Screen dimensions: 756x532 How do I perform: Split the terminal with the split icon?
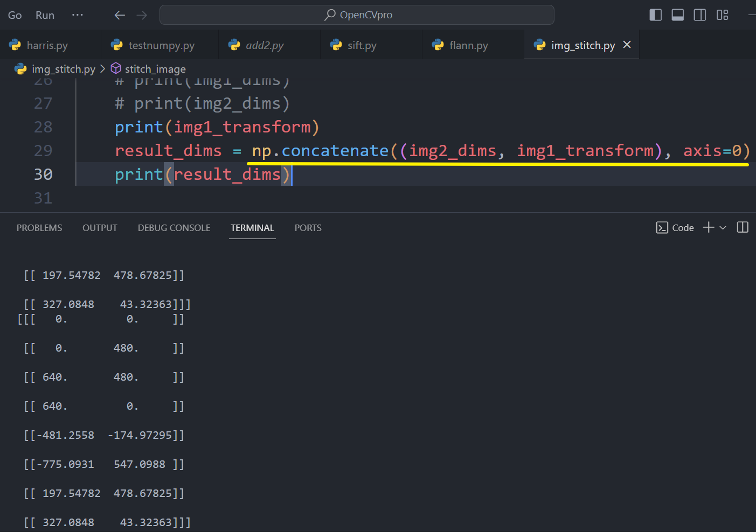click(x=743, y=227)
